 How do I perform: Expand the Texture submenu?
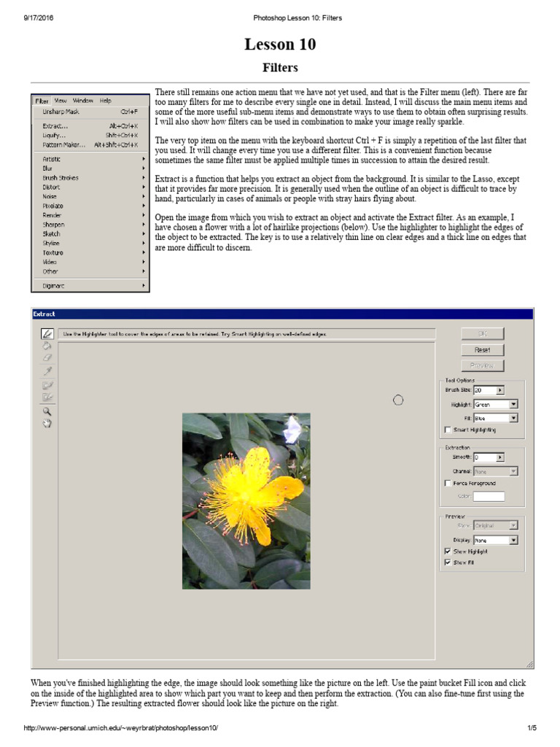tap(90, 252)
